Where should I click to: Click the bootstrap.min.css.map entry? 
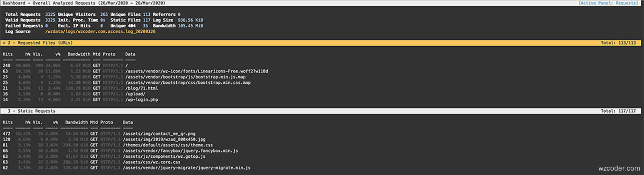pyautogui.click(x=188, y=82)
